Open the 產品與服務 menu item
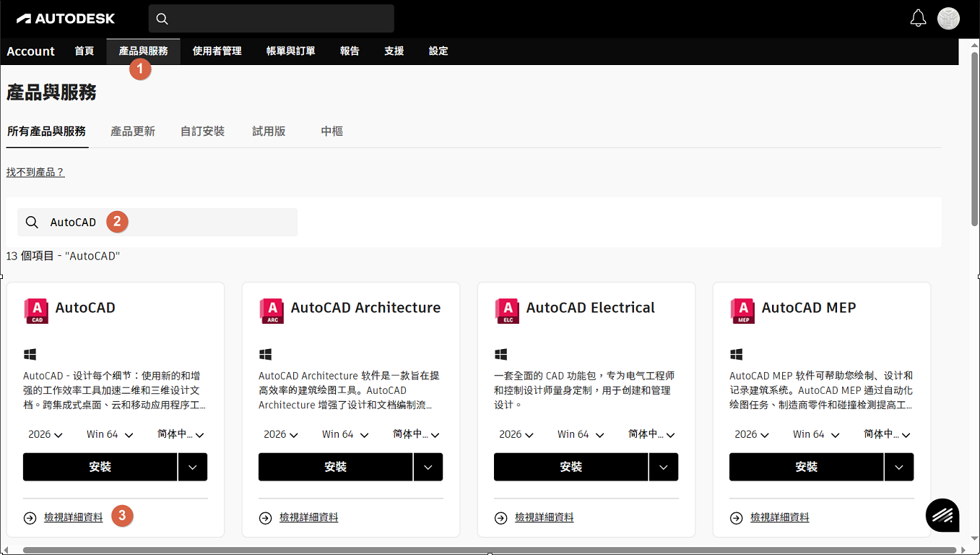This screenshot has width=980, height=555. [x=144, y=51]
